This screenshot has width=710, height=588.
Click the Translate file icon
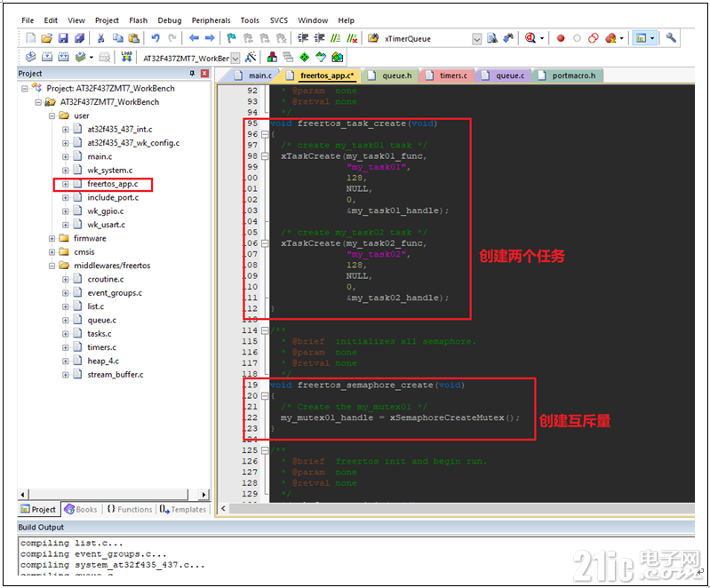point(31,57)
